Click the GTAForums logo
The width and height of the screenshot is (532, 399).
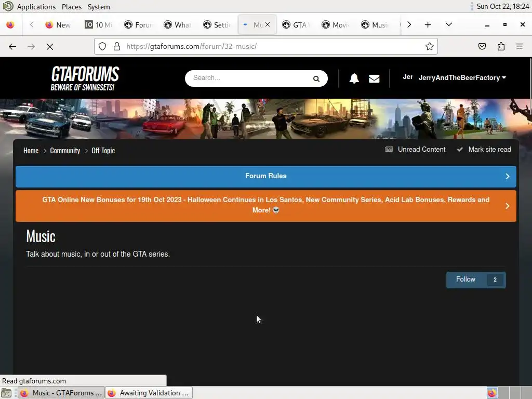click(x=85, y=78)
